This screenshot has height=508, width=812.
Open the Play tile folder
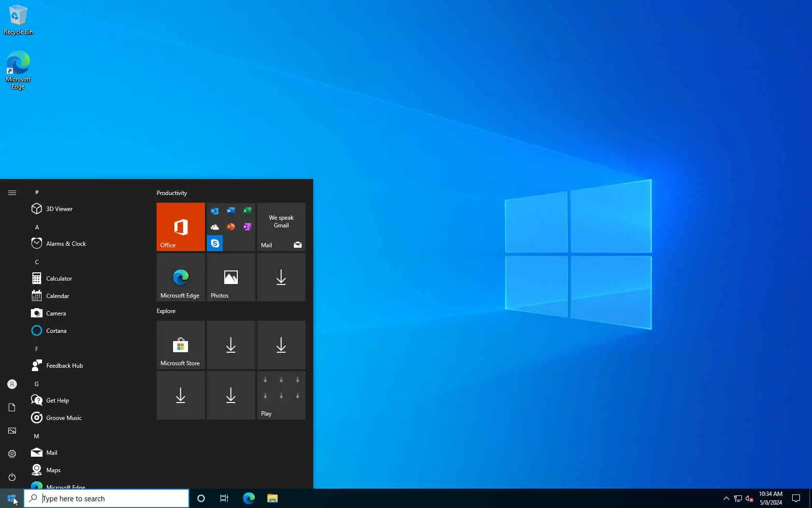[x=281, y=395]
